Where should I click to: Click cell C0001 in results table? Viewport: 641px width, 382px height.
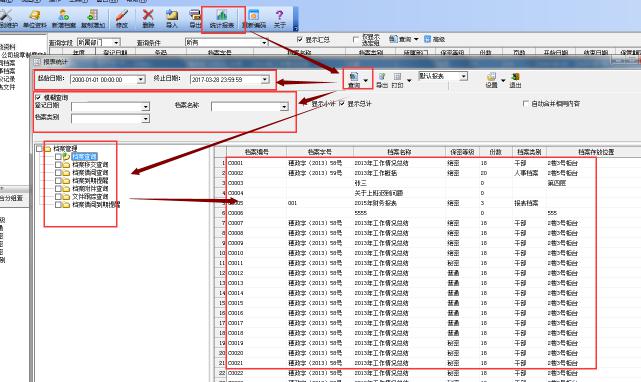(x=257, y=163)
